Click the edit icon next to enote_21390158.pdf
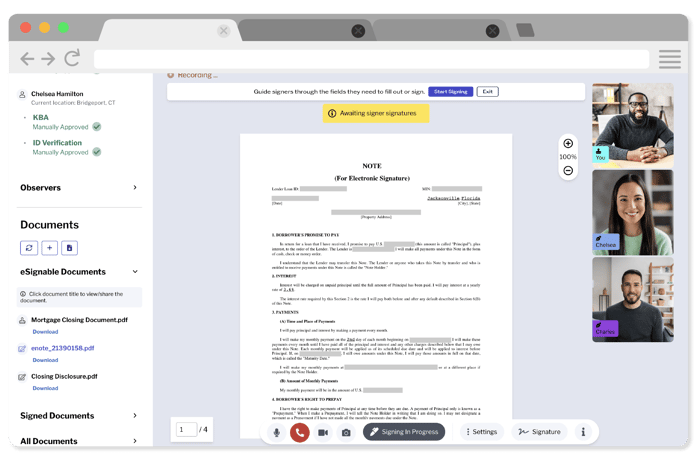 tap(22, 348)
